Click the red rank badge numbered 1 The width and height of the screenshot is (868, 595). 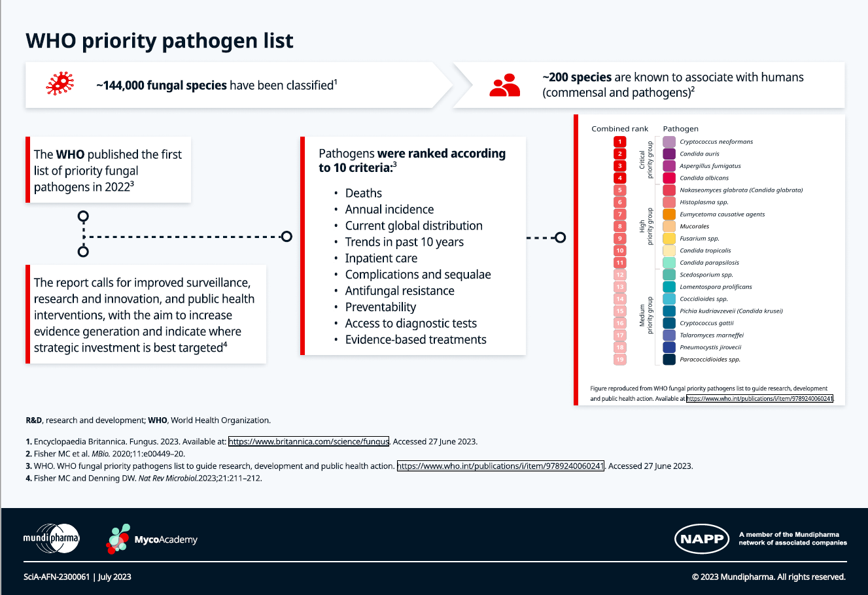point(619,141)
